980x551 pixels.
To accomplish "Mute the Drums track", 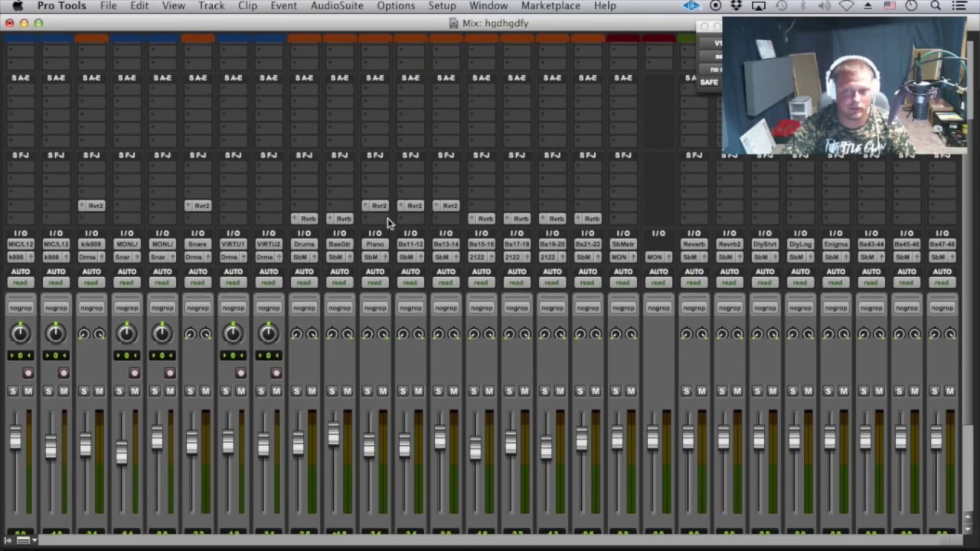I will click(312, 391).
